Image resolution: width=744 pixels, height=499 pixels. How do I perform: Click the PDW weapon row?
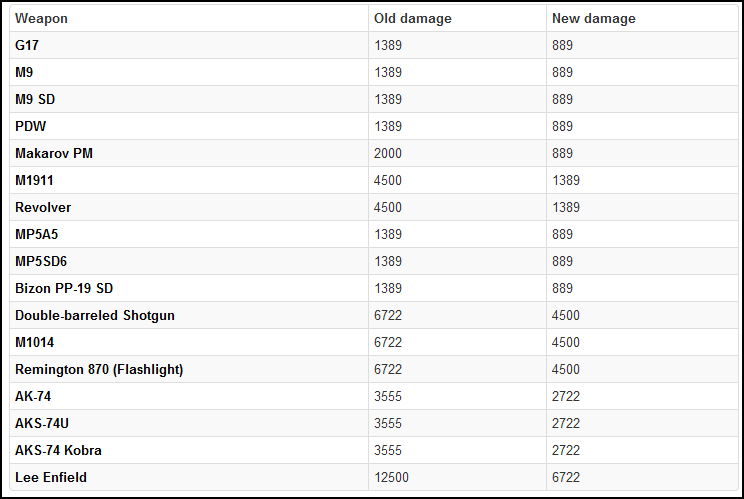coord(374,127)
